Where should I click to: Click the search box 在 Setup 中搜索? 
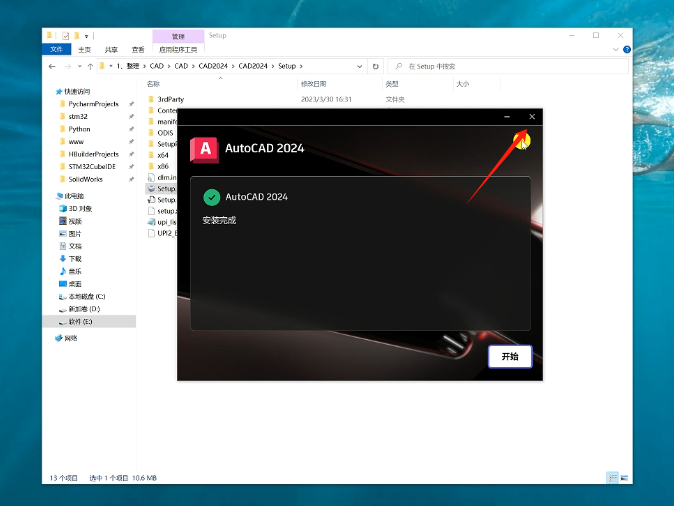click(508, 66)
